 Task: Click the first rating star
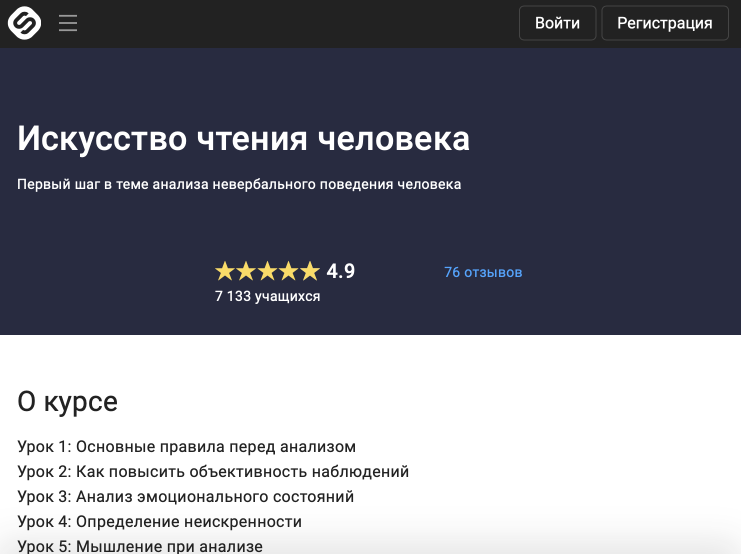(x=225, y=271)
